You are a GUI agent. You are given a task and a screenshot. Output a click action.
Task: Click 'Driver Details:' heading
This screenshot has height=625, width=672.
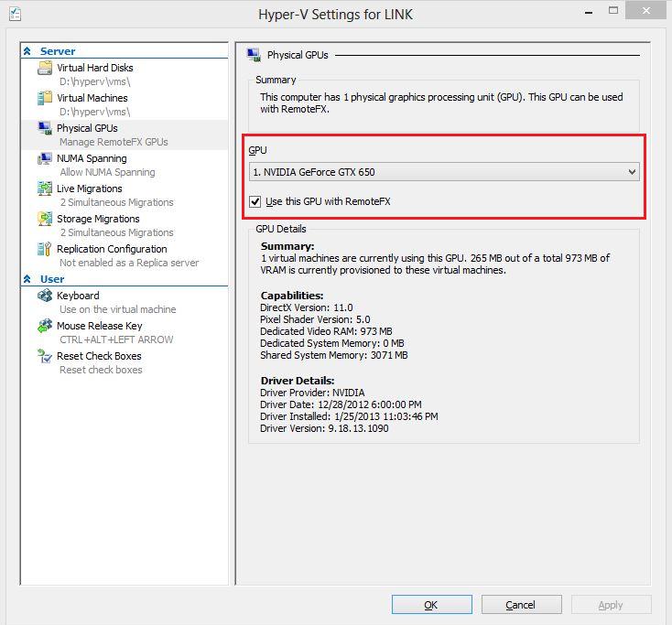tap(298, 381)
